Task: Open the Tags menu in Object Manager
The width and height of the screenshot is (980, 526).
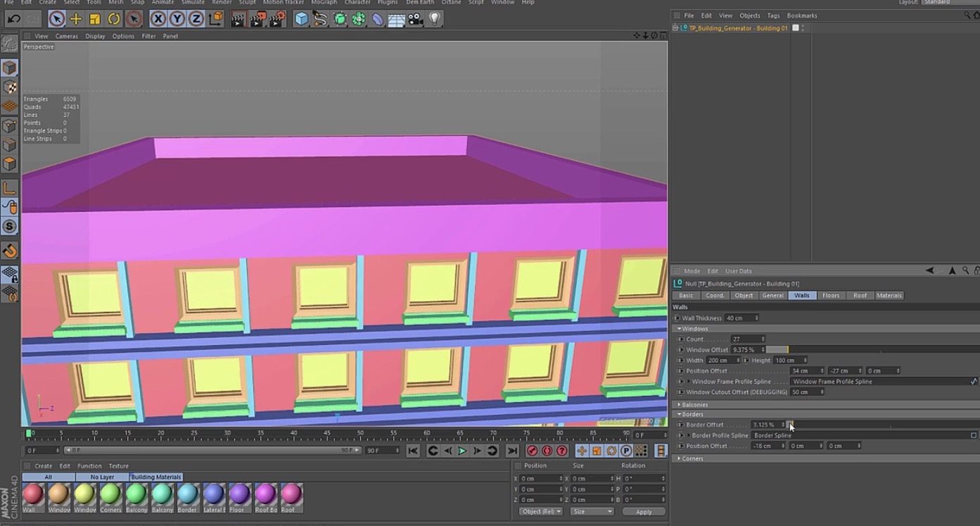Action: pos(773,15)
